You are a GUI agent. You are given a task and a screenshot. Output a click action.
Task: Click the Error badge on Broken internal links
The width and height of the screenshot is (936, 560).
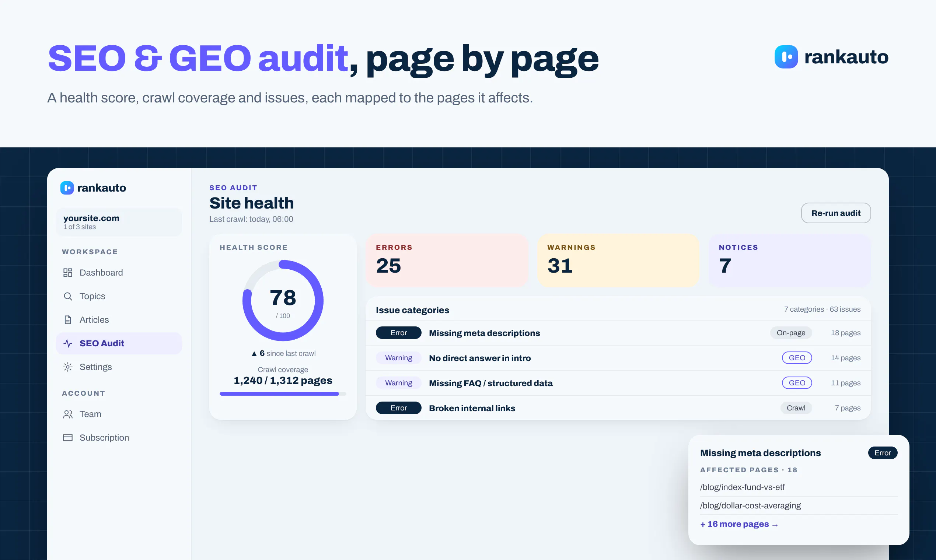coord(399,408)
